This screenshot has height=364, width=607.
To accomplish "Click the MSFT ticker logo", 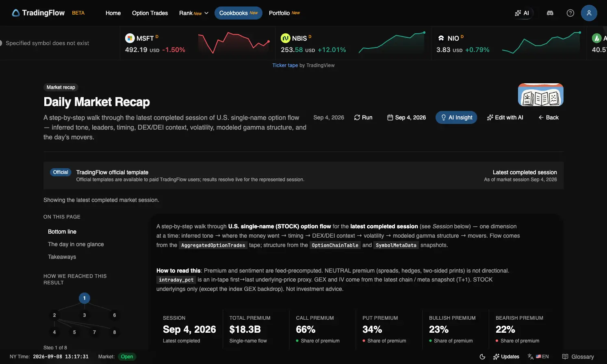I will click(130, 38).
